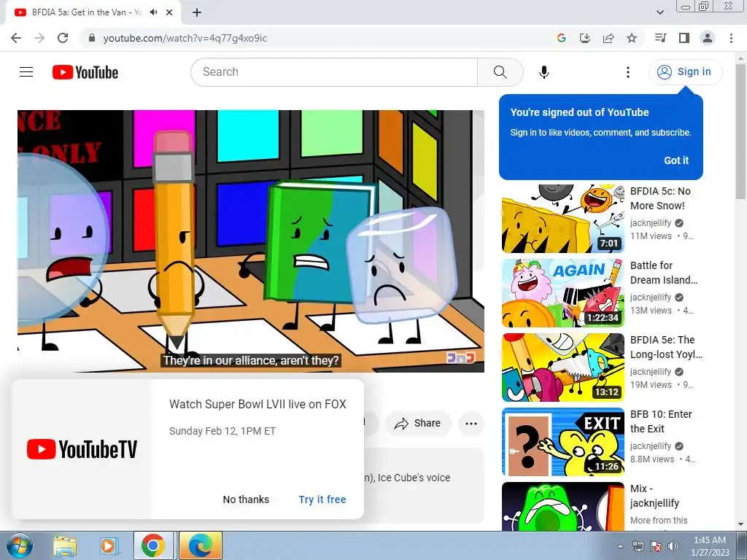Click the YouTubeTV logo in promo
The height and width of the screenshot is (560, 747).
82,449
